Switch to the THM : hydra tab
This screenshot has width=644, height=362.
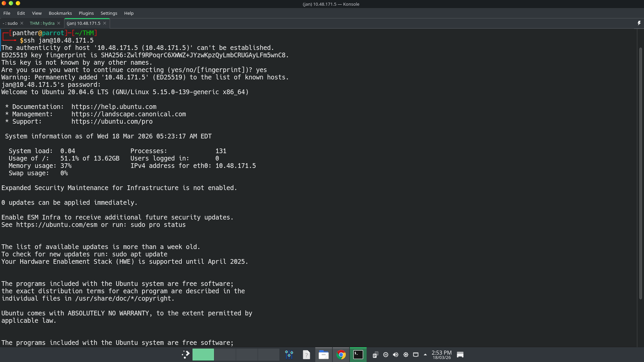tap(42, 23)
